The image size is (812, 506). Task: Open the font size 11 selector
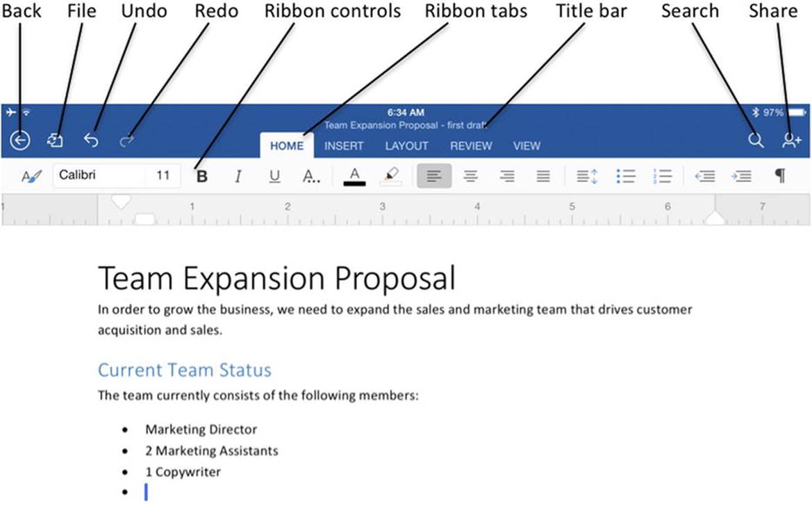pos(163,175)
